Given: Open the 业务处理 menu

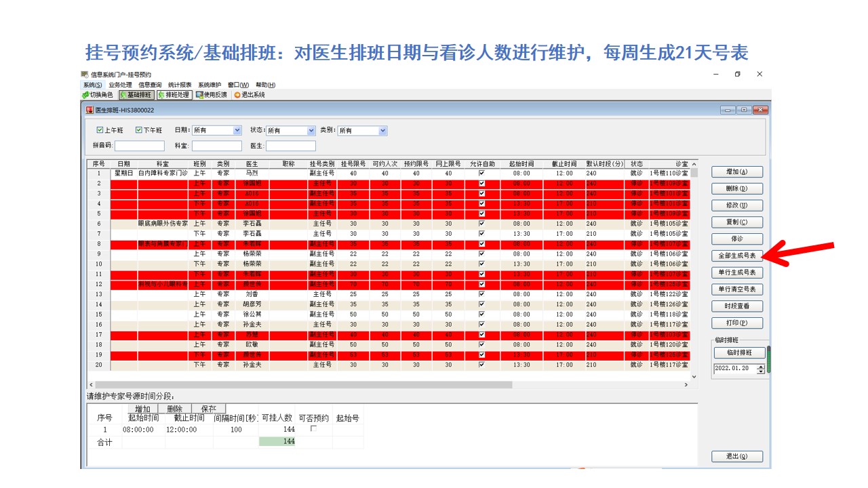Looking at the screenshot, I should point(120,85).
